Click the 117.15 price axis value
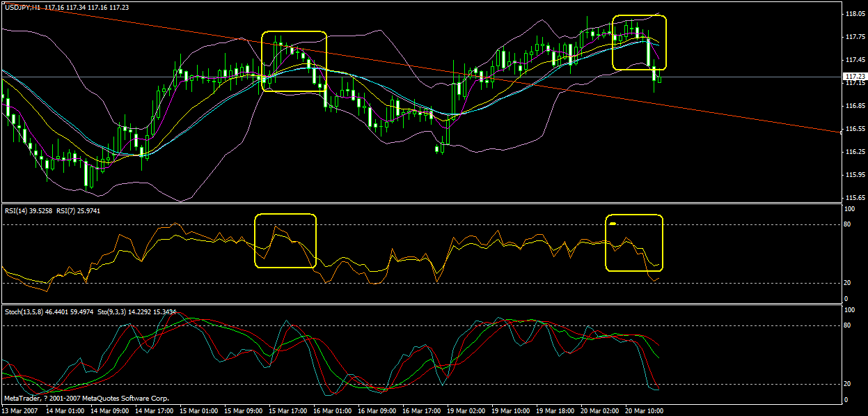The width and height of the screenshot is (868, 416). [x=855, y=83]
